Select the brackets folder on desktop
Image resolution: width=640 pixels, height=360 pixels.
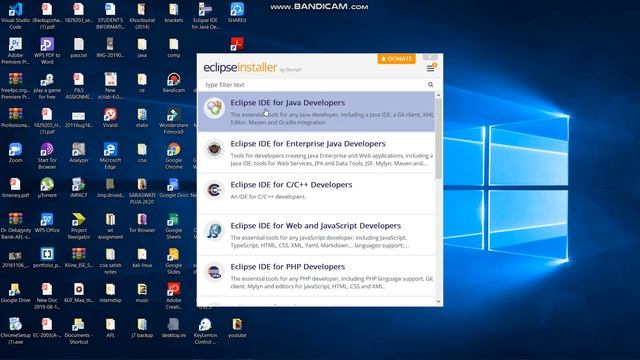(x=174, y=13)
